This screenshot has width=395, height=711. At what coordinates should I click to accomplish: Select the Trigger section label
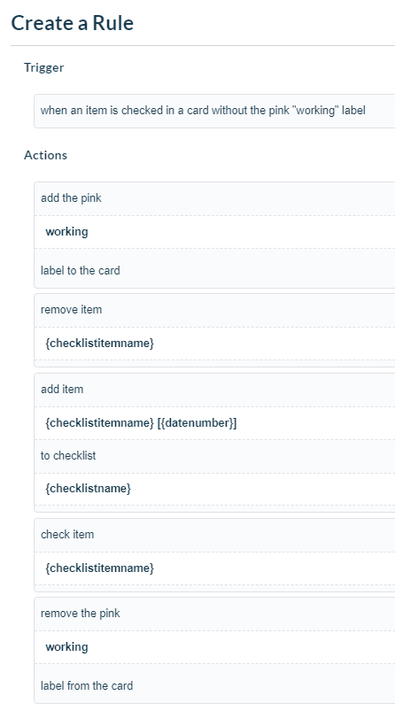point(44,68)
